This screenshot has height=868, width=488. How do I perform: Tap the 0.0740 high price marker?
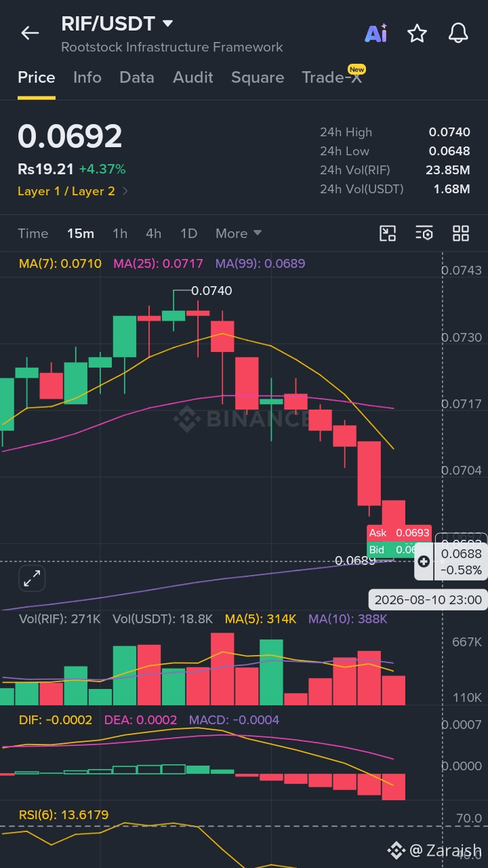coord(211,291)
